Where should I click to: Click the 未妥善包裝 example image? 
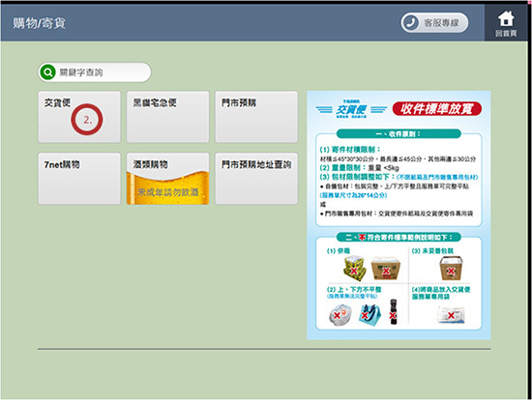[x=451, y=268]
